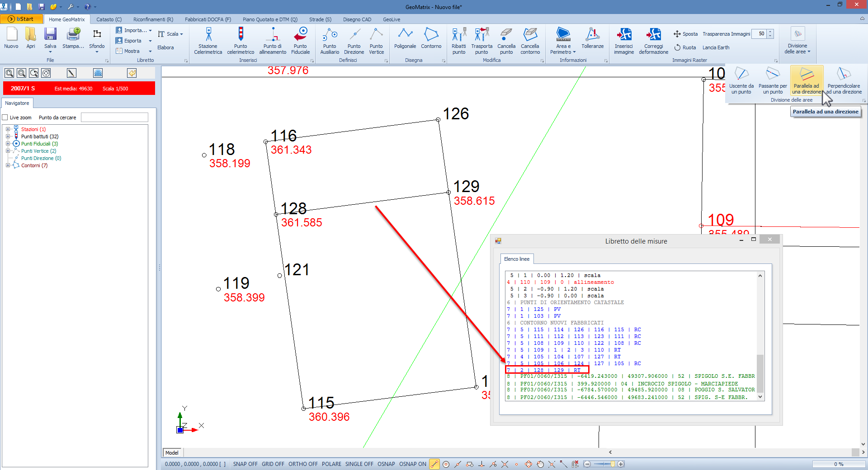Screen dimensions: 868x470
Task: Open the GeoLive tab
Action: click(x=392, y=19)
